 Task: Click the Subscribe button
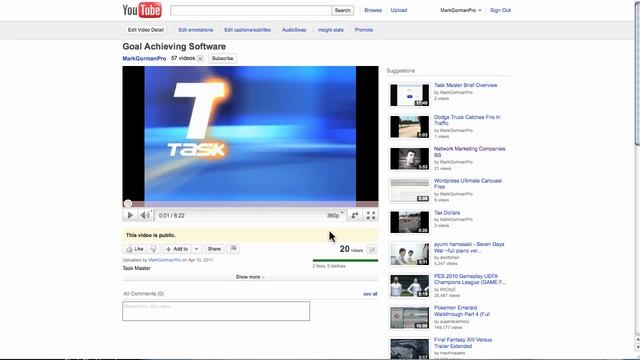click(x=222, y=58)
